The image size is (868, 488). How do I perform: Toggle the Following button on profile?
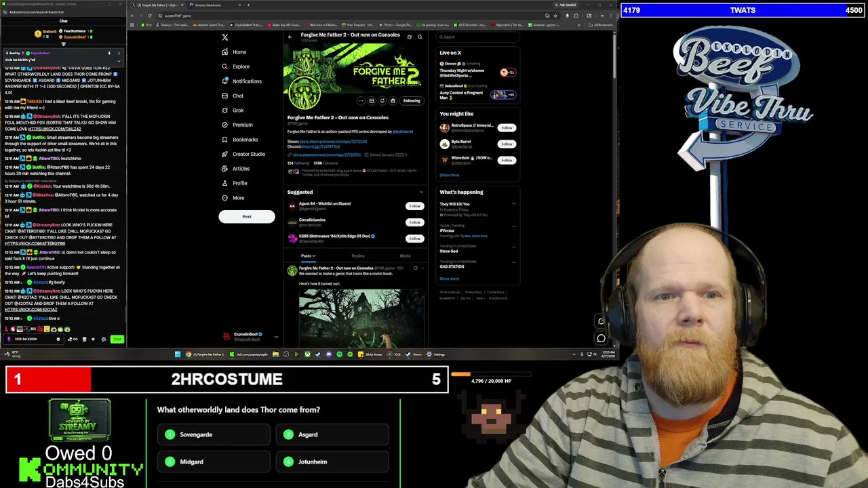coord(412,101)
